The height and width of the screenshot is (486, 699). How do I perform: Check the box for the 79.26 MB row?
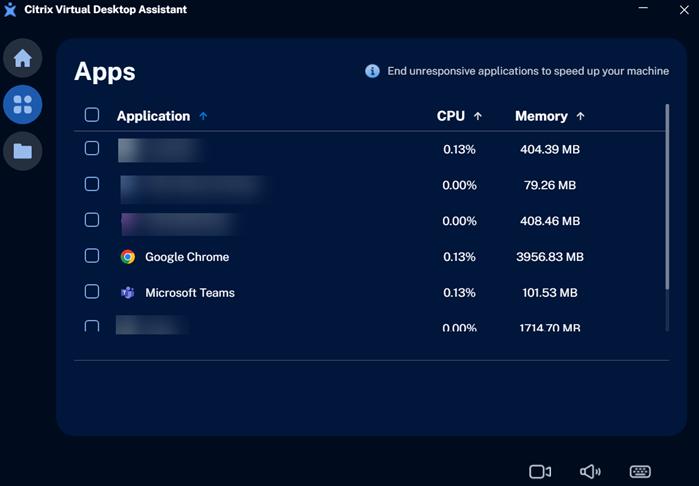point(92,184)
